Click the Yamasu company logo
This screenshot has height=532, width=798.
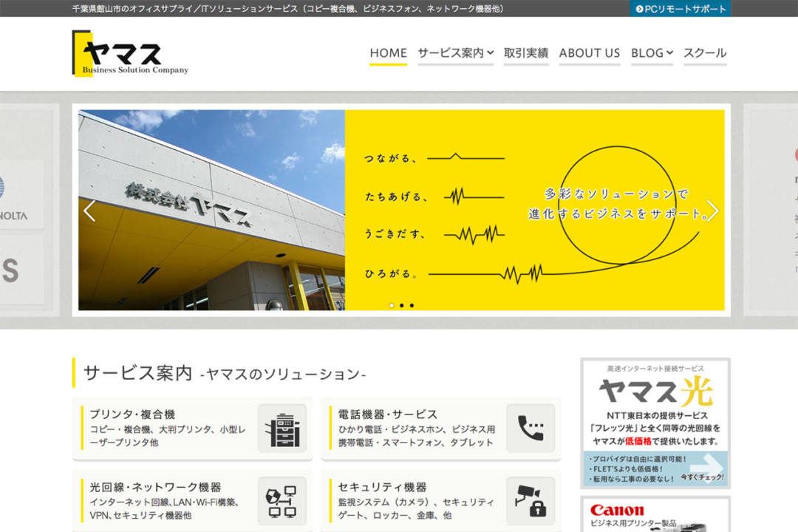(x=131, y=53)
